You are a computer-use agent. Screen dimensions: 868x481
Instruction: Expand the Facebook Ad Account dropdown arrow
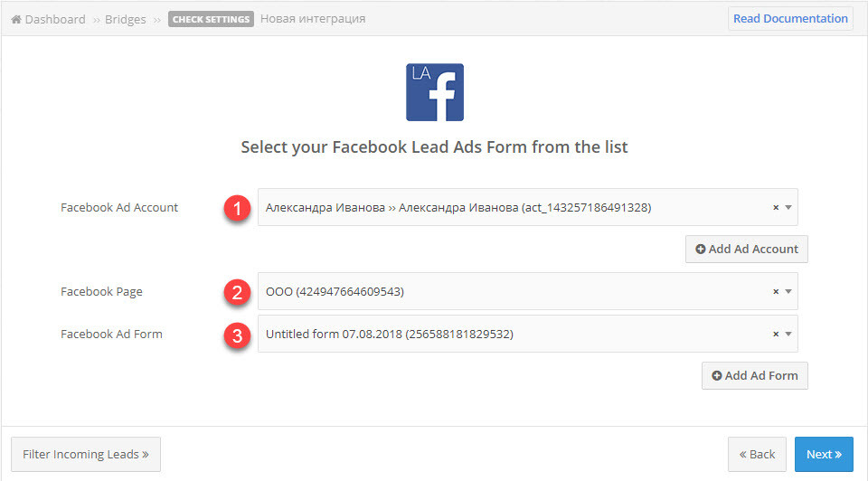[x=788, y=208]
